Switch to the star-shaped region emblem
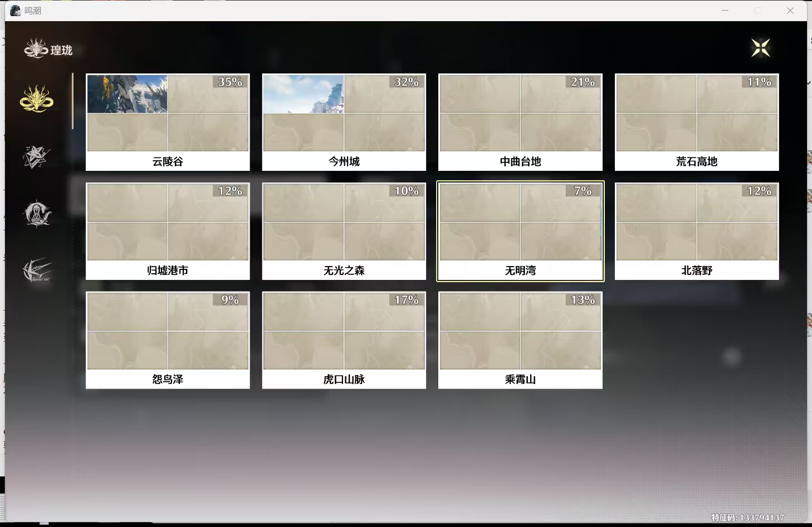Viewport: 812px width, 527px height. [36, 157]
